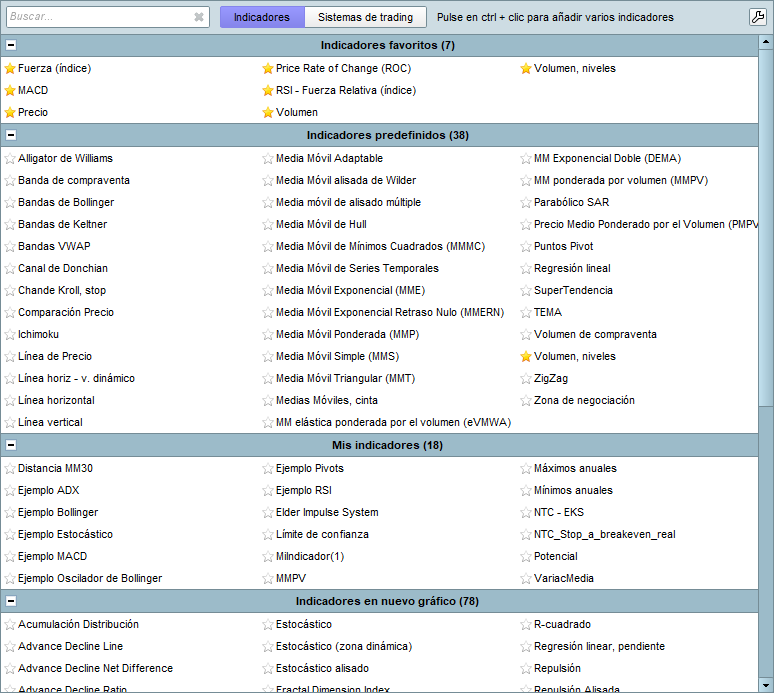774x693 pixels.
Task: Star the SuperTendencia indicator
Action: click(x=526, y=291)
